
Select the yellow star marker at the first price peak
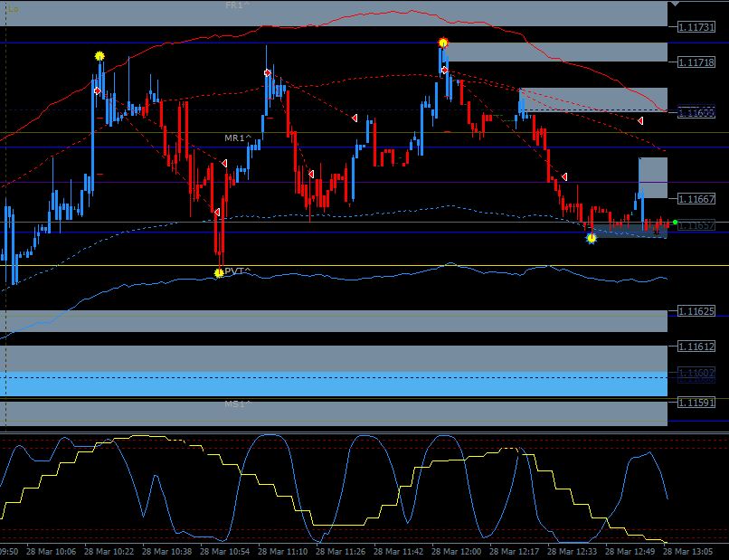click(x=99, y=56)
